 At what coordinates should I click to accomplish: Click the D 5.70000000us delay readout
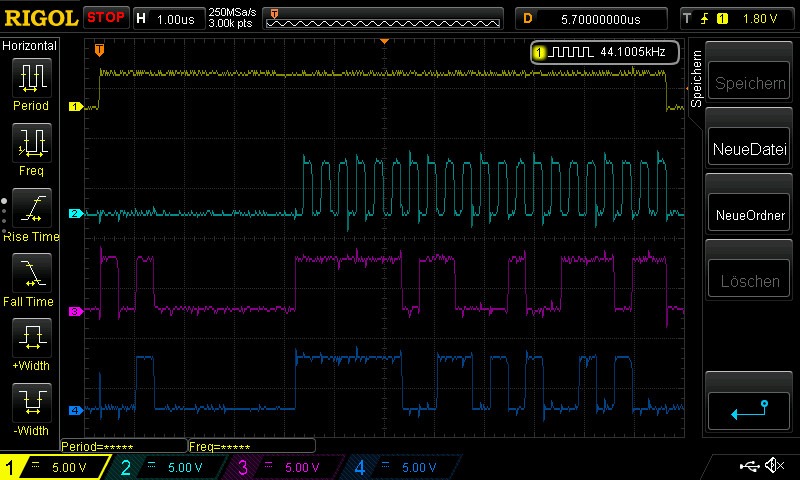(591, 19)
